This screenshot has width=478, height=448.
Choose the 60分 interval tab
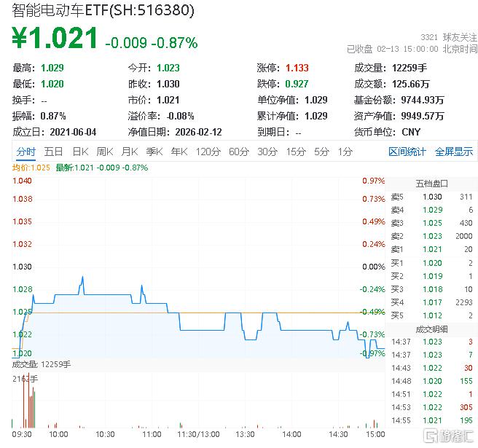(x=239, y=152)
